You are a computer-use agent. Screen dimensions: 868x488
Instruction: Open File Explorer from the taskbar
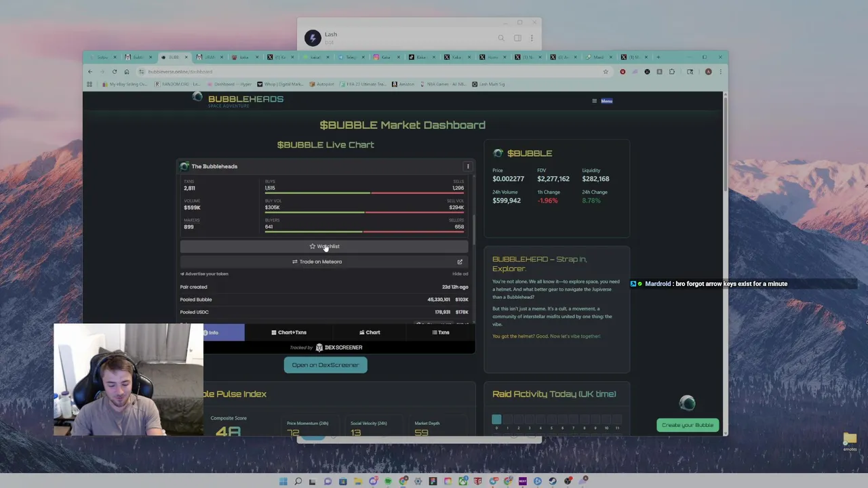(x=358, y=481)
